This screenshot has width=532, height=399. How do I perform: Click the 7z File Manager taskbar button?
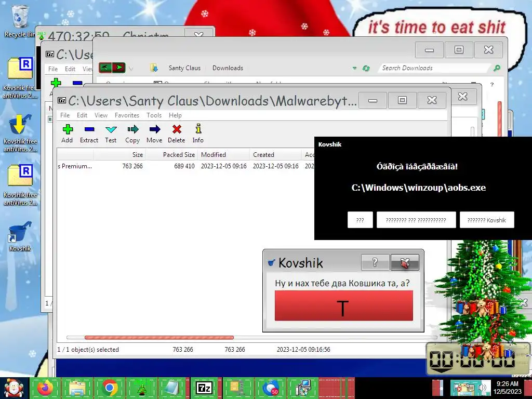click(205, 388)
